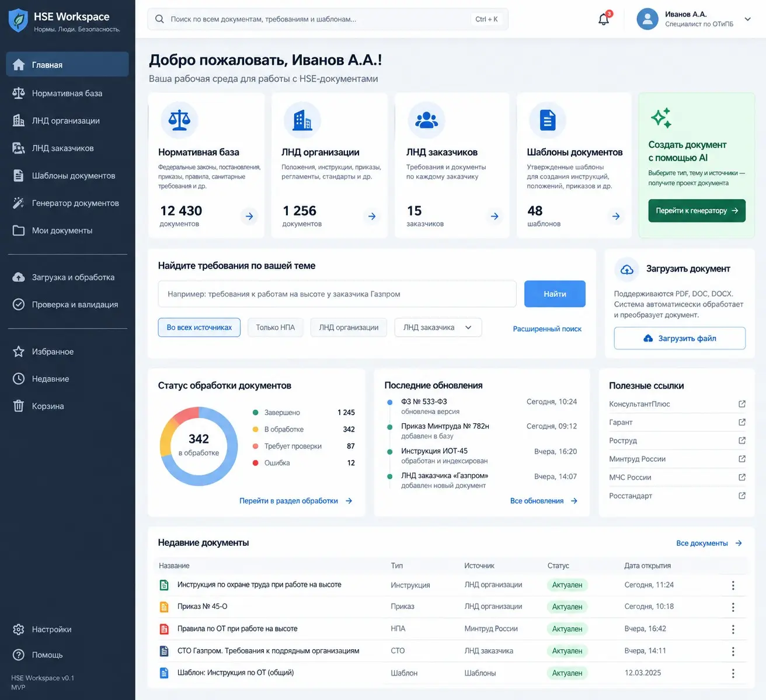Click the donut chart showing 342 в обработке

tap(199, 446)
